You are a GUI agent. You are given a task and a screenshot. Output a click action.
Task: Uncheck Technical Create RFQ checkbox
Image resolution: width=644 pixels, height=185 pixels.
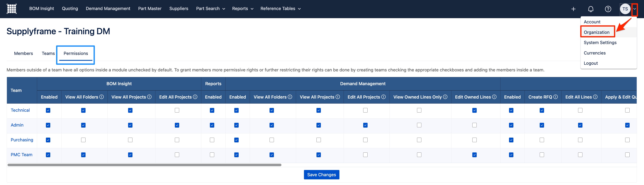point(542,110)
